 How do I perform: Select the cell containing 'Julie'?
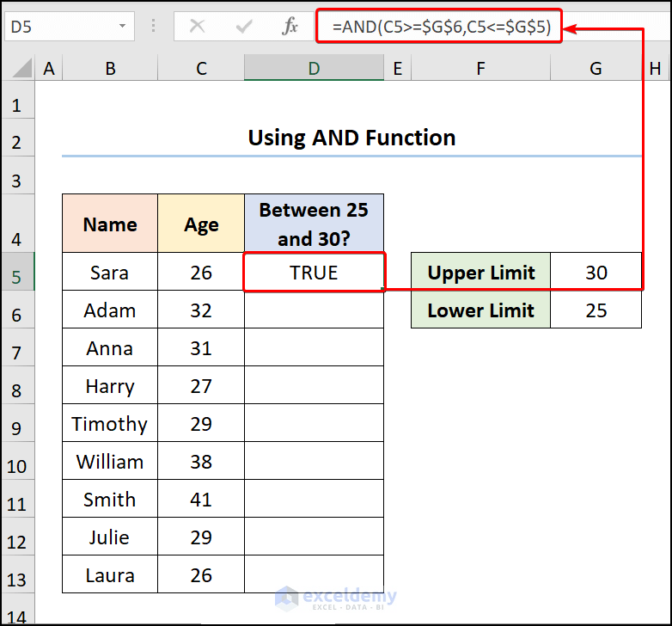110,536
